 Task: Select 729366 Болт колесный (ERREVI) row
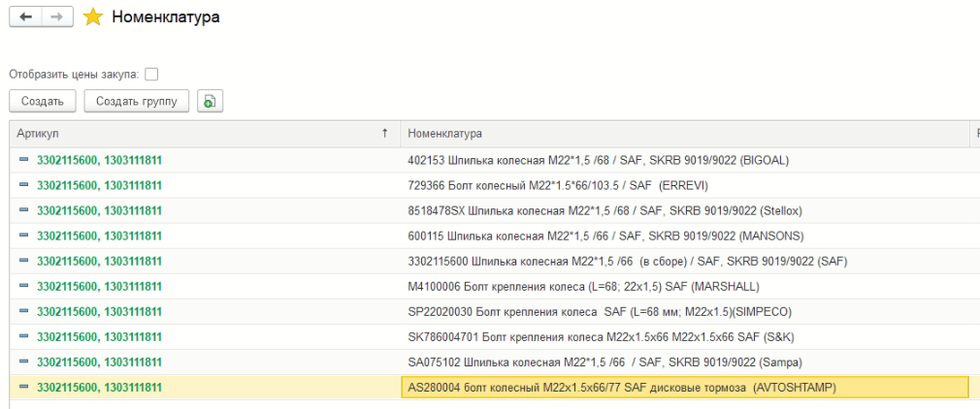tap(684, 185)
